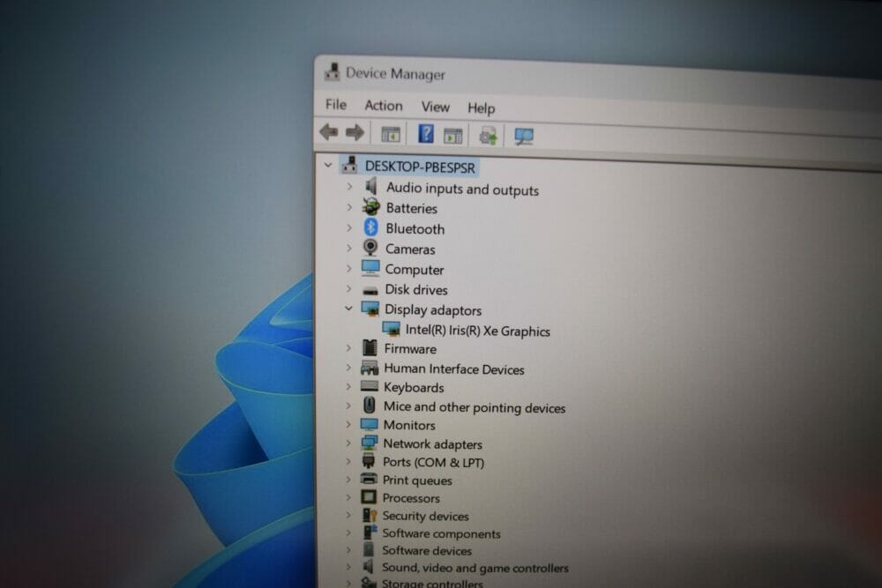Image resolution: width=882 pixels, height=588 pixels.
Task: Click the Monitors category icon
Action: pyautogui.click(x=369, y=424)
